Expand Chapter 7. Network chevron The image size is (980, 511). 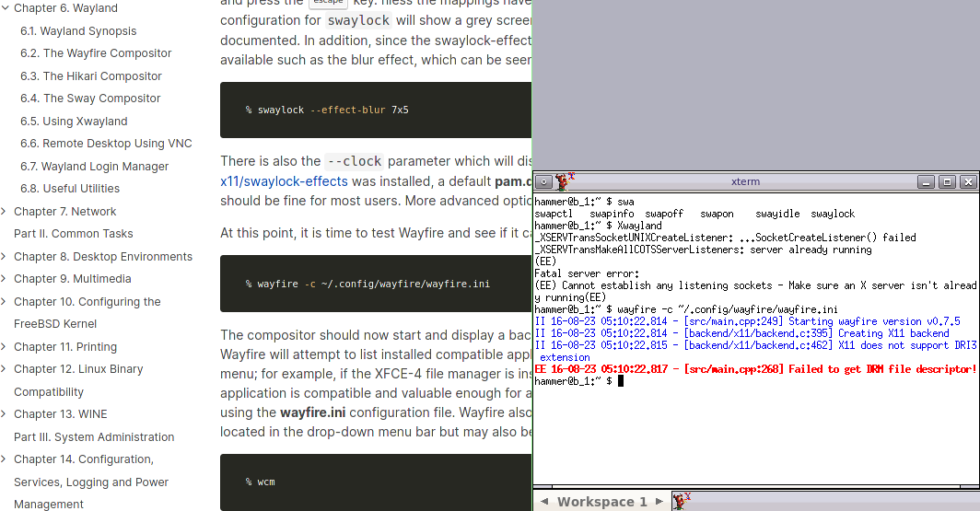coord(4,211)
